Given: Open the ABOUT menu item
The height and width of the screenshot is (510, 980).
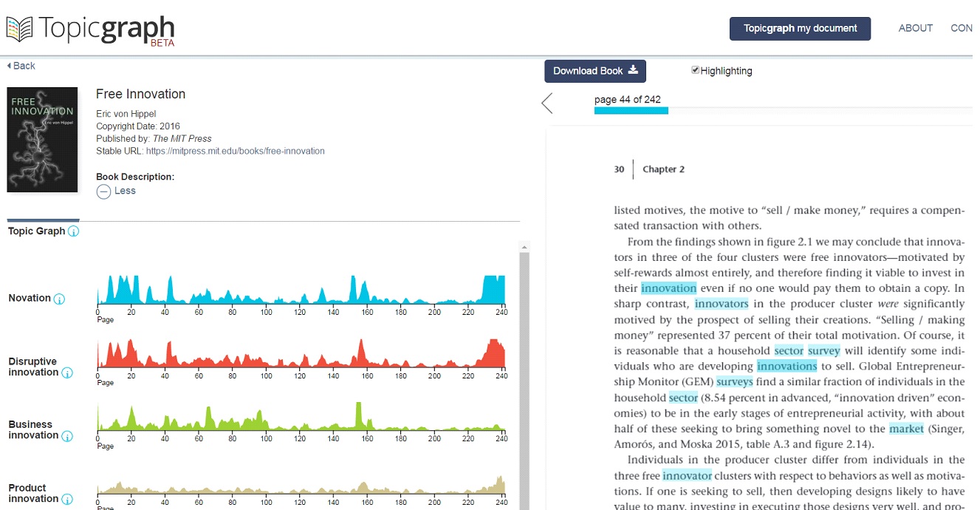Looking at the screenshot, I should (915, 28).
